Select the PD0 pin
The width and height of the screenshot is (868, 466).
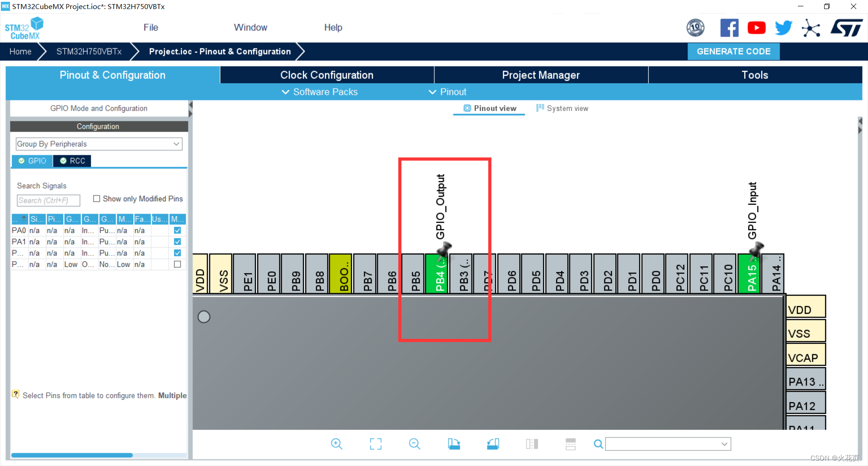(654, 274)
